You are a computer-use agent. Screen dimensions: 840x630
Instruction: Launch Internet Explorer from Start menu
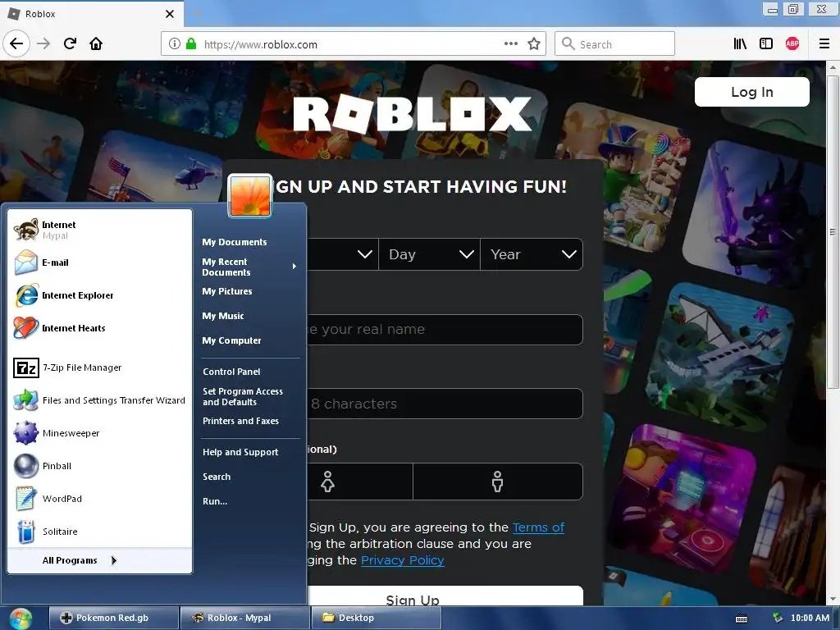point(99,295)
